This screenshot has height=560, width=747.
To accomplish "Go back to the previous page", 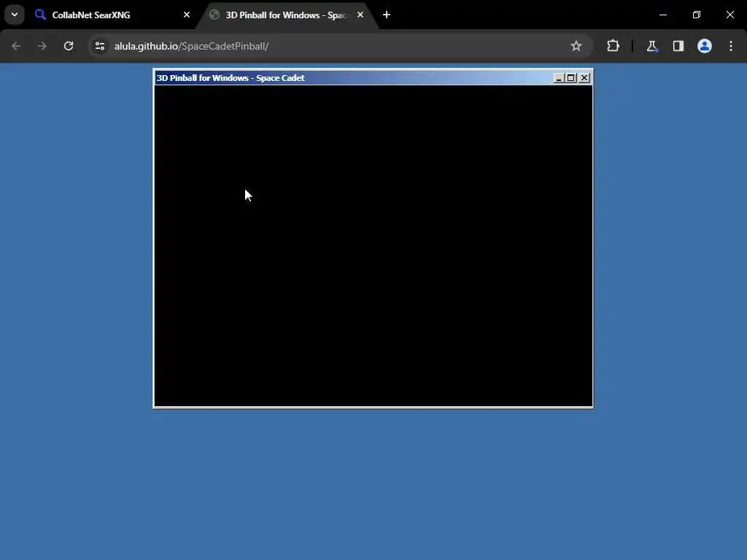I will 16,46.
